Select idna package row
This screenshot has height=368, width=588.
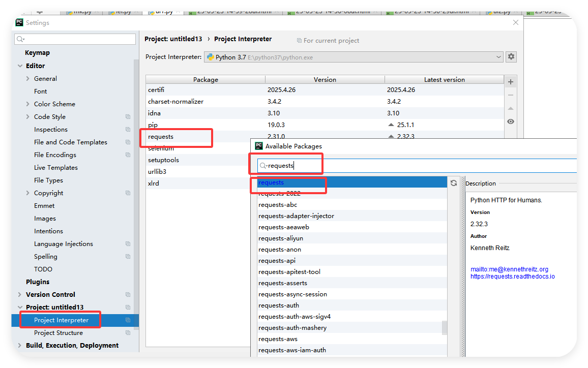tap(325, 113)
